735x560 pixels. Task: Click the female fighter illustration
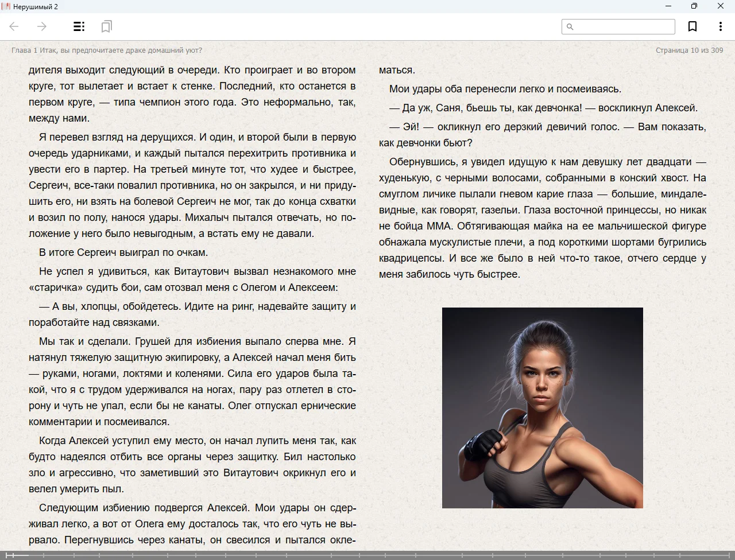pyautogui.click(x=542, y=407)
